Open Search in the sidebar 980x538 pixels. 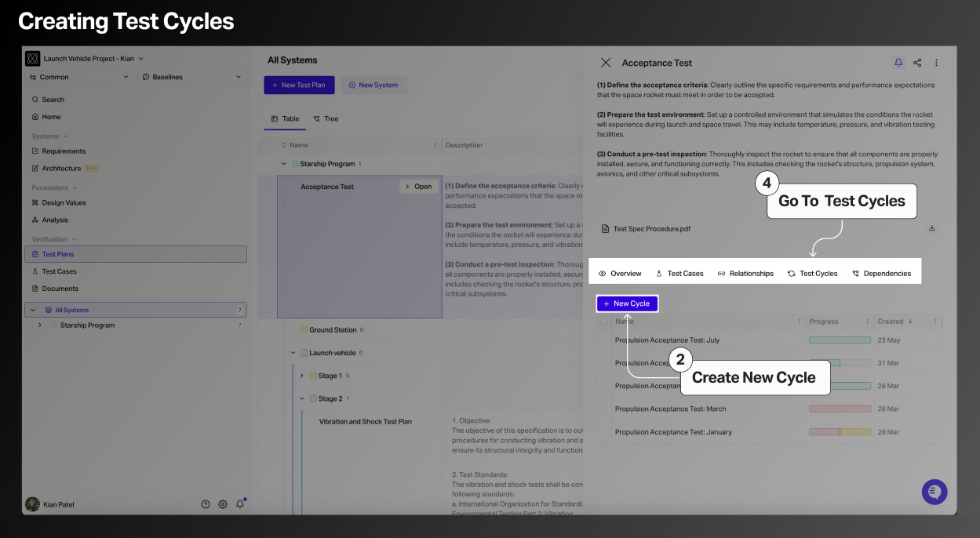(48, 100)
